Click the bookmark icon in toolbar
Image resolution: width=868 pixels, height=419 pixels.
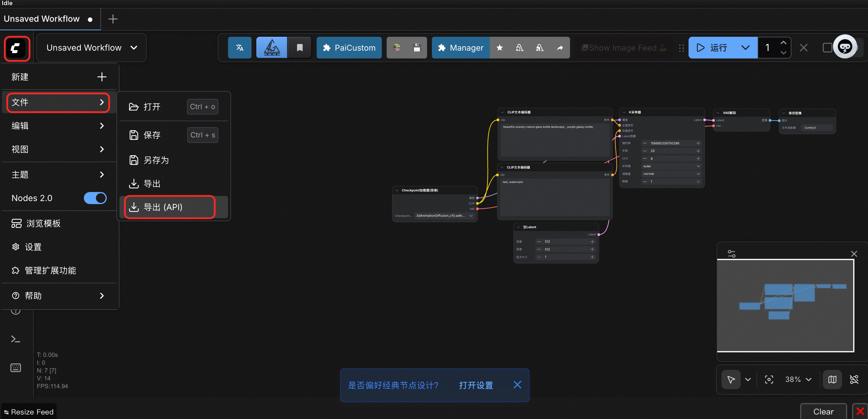299,48
